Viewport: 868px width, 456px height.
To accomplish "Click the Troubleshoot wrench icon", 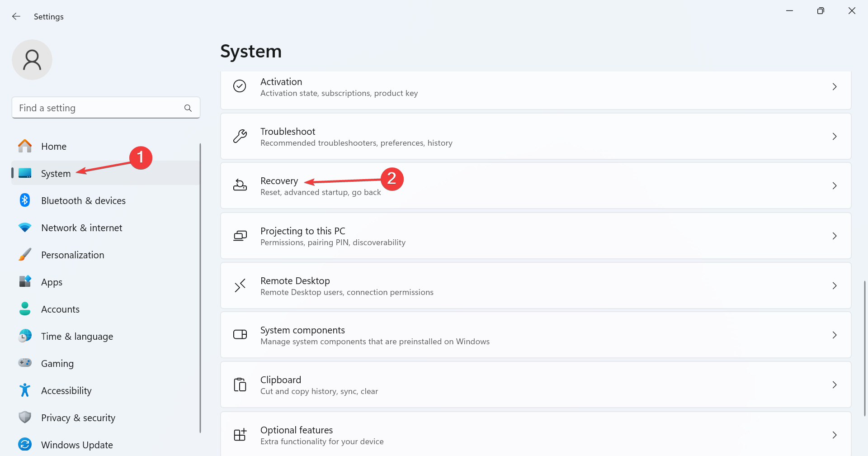I will (x=240, y=136).
